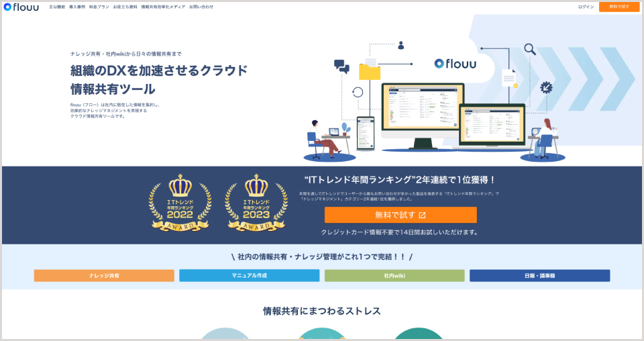644x341 pixels.
Task: Click the external-link icon on 無料で試す button
Action: click(x=422, y=215)
